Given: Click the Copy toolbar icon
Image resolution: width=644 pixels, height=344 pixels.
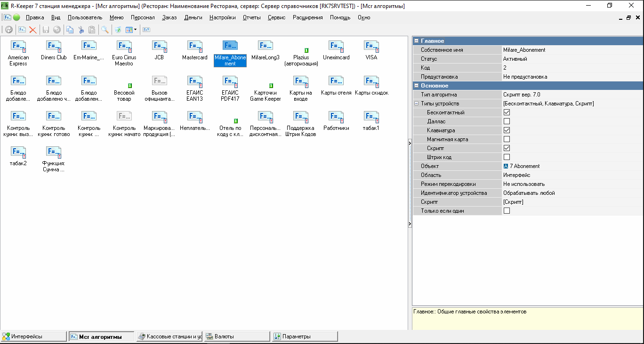Looking at the screenshot, I should point(70,30).
